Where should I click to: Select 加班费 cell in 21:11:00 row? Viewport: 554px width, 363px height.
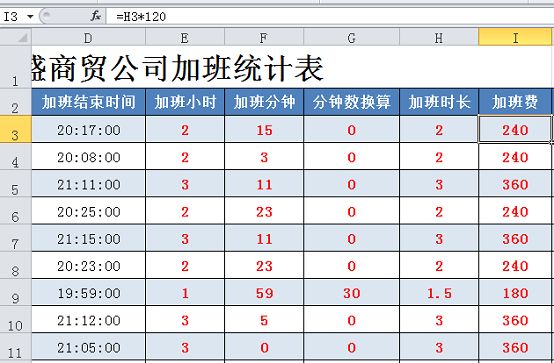[x=515, y=184]
